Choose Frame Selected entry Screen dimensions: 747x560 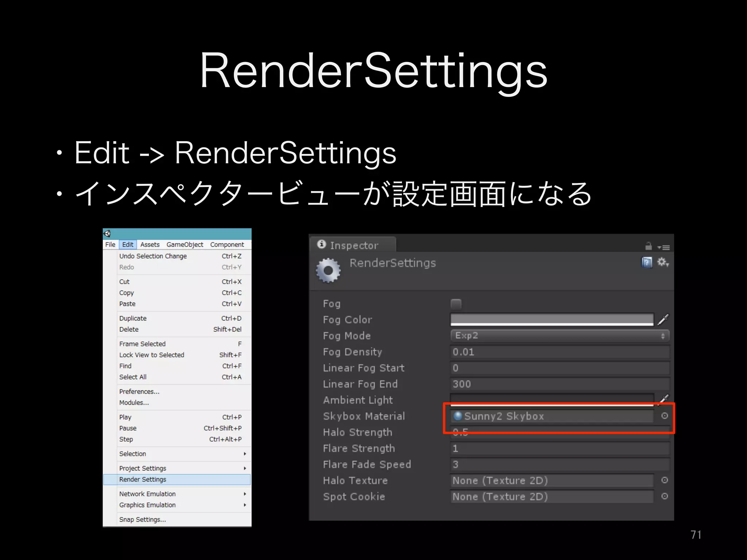click(x=177, y=344)
